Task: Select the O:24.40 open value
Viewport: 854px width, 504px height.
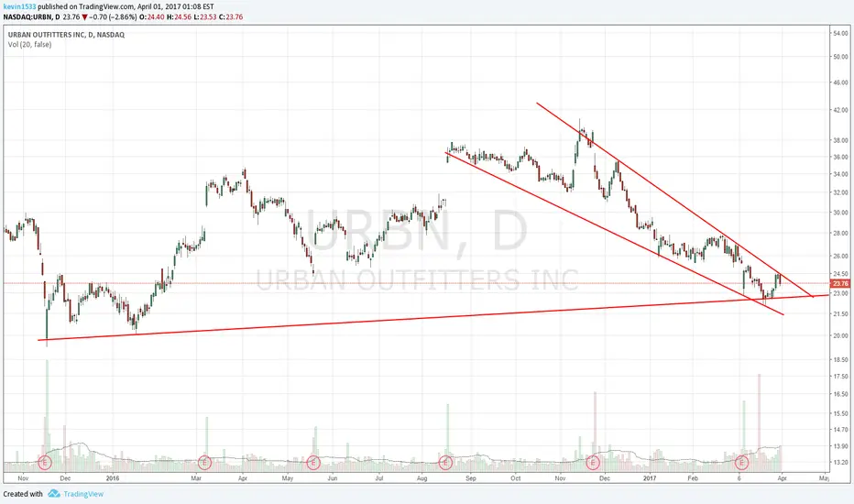Action: [152, 16]
